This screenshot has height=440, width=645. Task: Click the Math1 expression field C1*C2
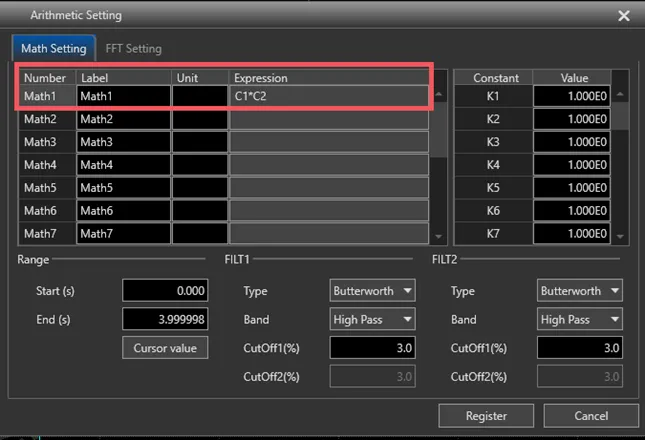tap(329, 96)
